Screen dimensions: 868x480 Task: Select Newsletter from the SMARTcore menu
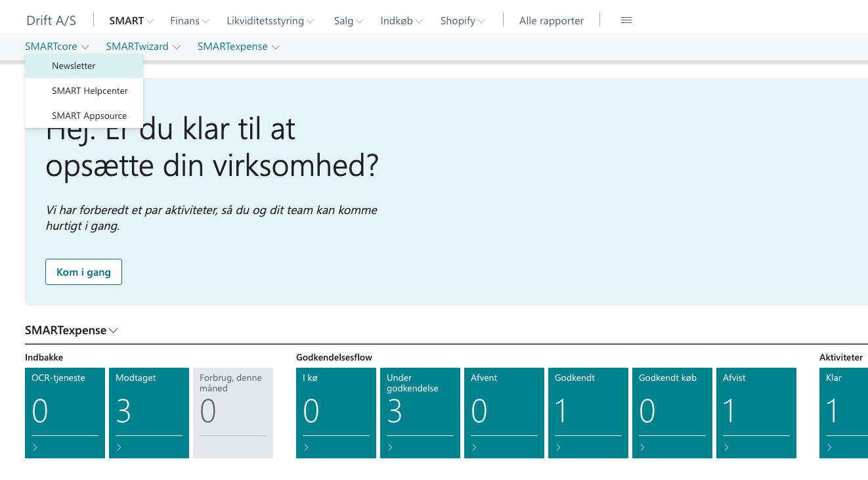pos(74,66)
